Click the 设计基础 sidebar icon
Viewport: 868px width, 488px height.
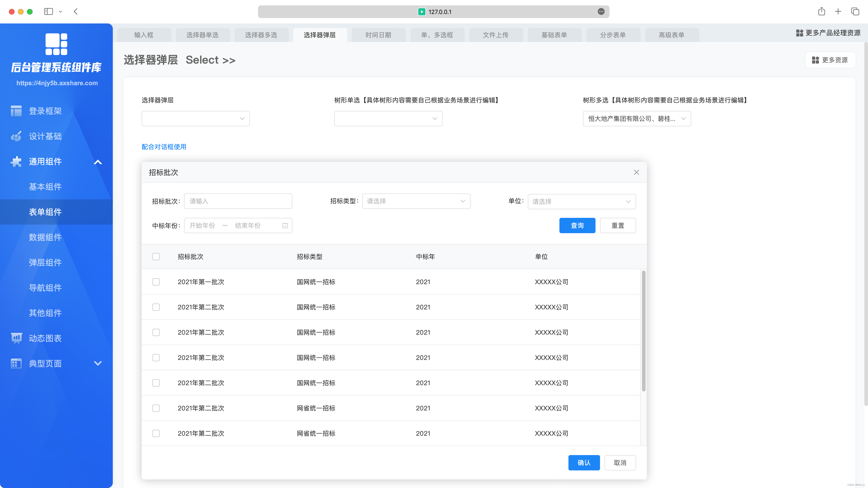click(x=16, y=136)
